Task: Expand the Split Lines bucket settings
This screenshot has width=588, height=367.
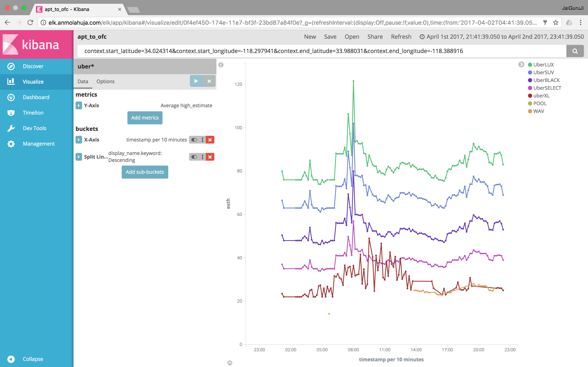Action: tap(79, 157)
